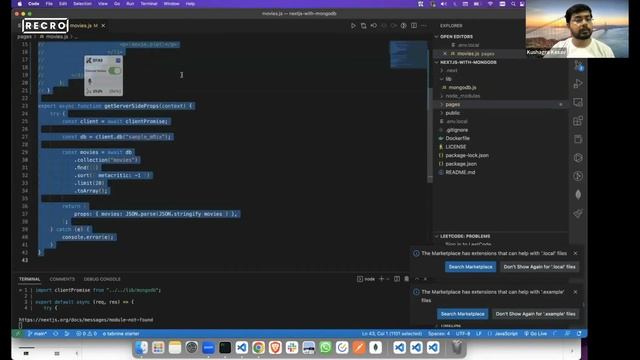The width and height of the screenshot is (640, 360).
Task: Synchronize changes in the status bar
Action: pyautogui.click(x=56, y=333)
